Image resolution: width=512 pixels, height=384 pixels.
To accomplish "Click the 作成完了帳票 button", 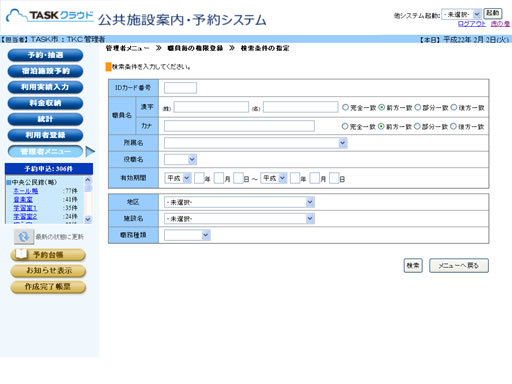I will tap(48, 287).
